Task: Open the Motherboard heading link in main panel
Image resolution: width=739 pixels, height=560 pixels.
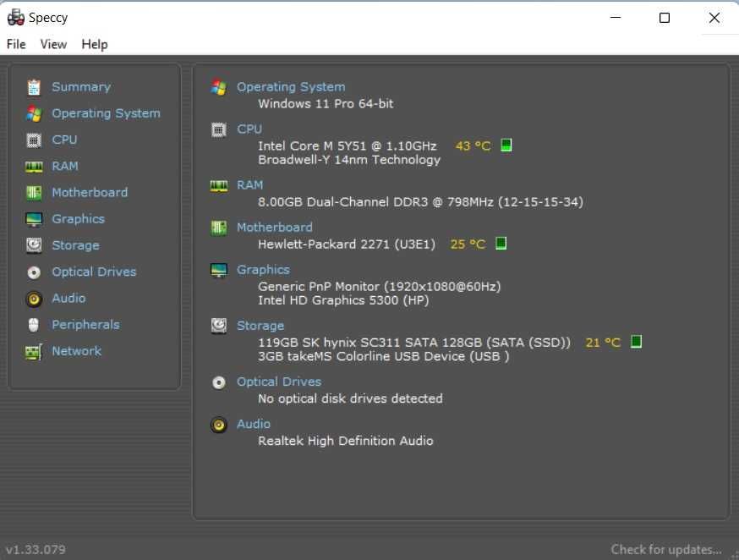Action: [274, 228]
